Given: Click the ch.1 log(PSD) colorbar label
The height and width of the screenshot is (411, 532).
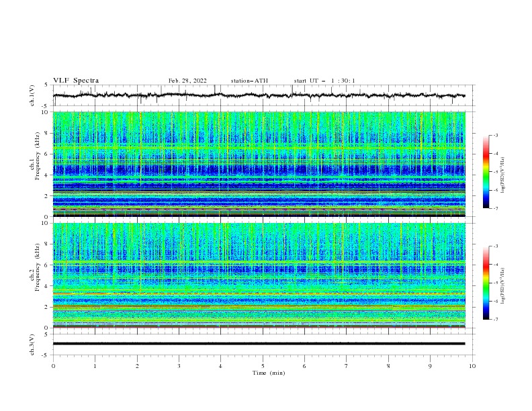Looking at the screenshot, I should pyautogui.click(x=503, y=175).
